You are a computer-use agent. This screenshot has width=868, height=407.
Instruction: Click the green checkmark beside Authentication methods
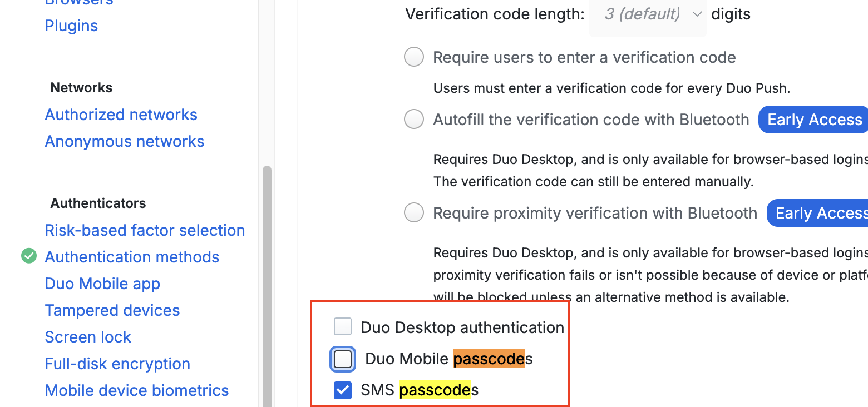tap(29, 256)
